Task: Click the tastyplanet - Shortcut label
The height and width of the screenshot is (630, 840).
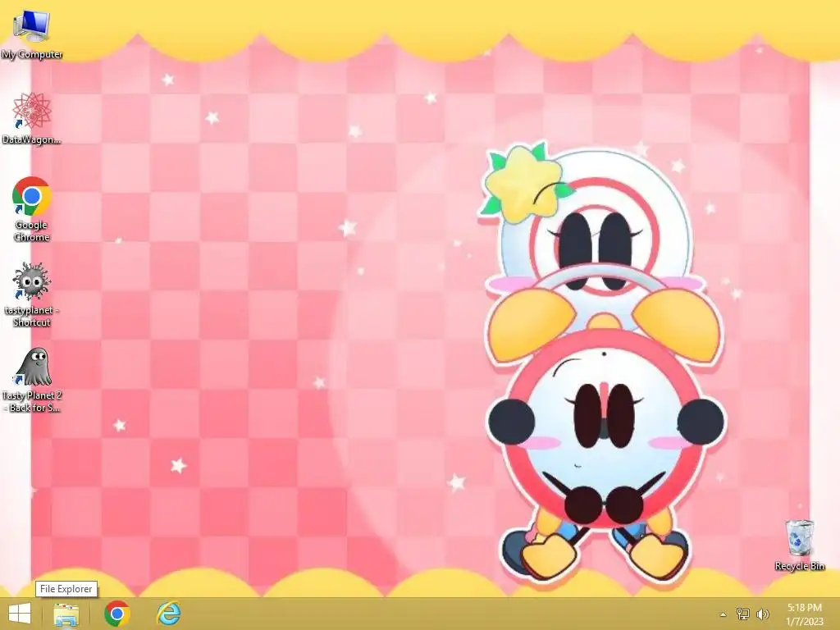Action: point(32,316)
